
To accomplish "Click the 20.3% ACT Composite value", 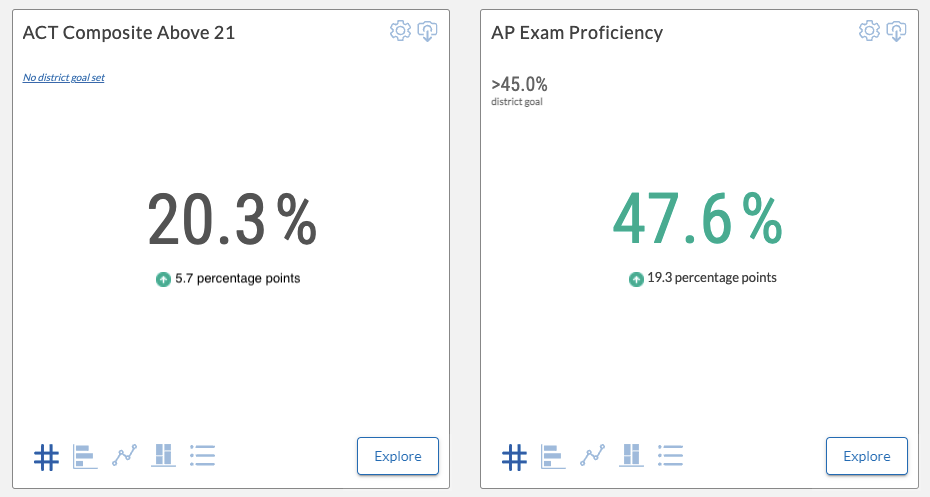I will pyautogui.click(x=232, y=219).
